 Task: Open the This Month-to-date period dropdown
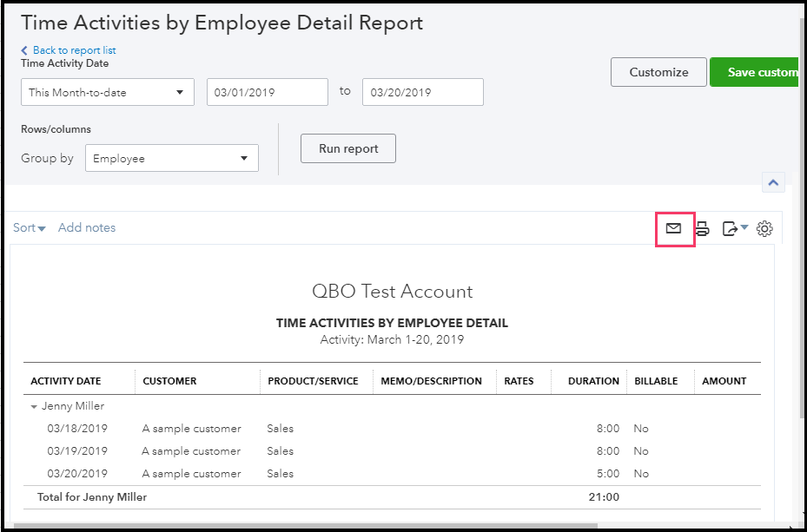pyautogui.click(x=108, y=92)
